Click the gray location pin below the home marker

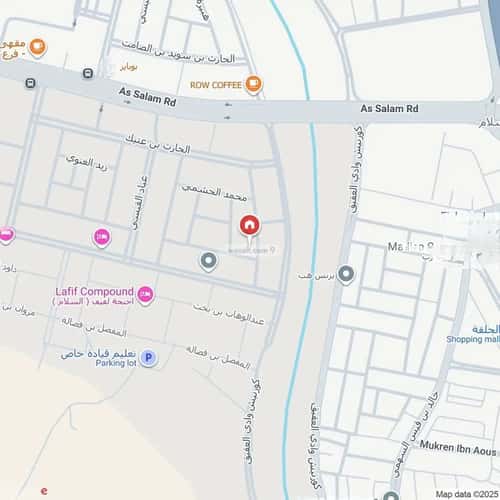(208, 261)
